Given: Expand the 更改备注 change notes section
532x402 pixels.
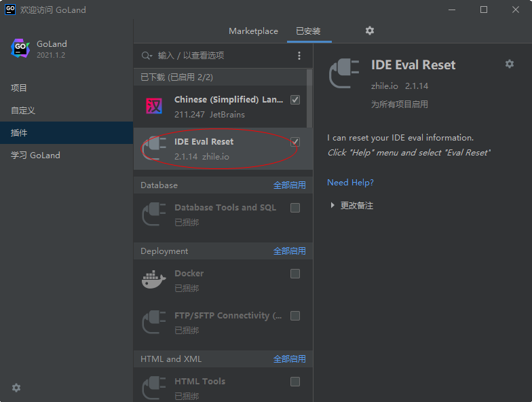Looking at the screenshot, I should 332,205.
